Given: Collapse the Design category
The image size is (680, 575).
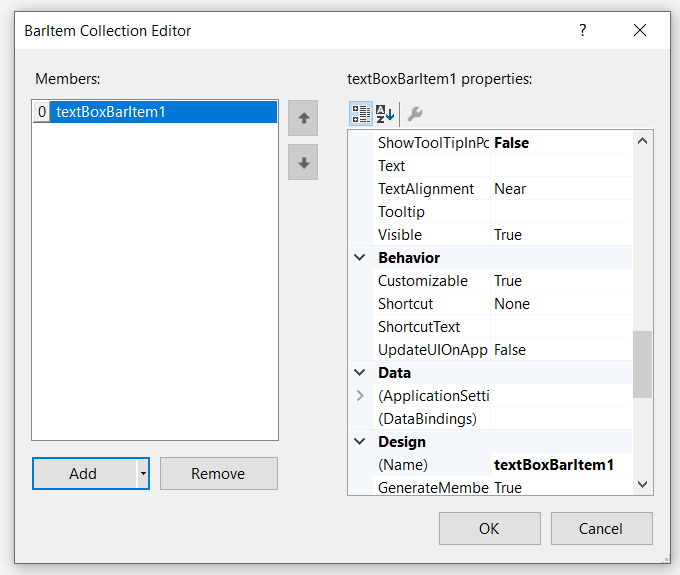Looking at the screenshot, I should point(360,442).
